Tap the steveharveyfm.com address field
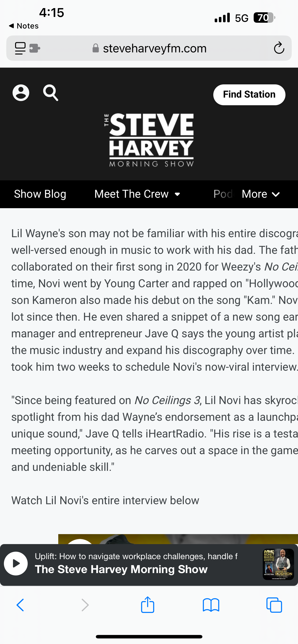Viewport: 298px width, 644px height. (x=155, y=48)
